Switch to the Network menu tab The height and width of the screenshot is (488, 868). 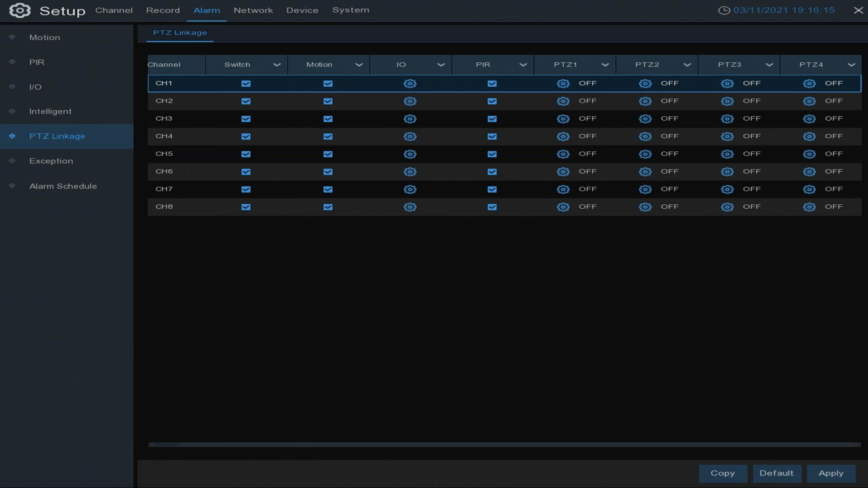253,10
